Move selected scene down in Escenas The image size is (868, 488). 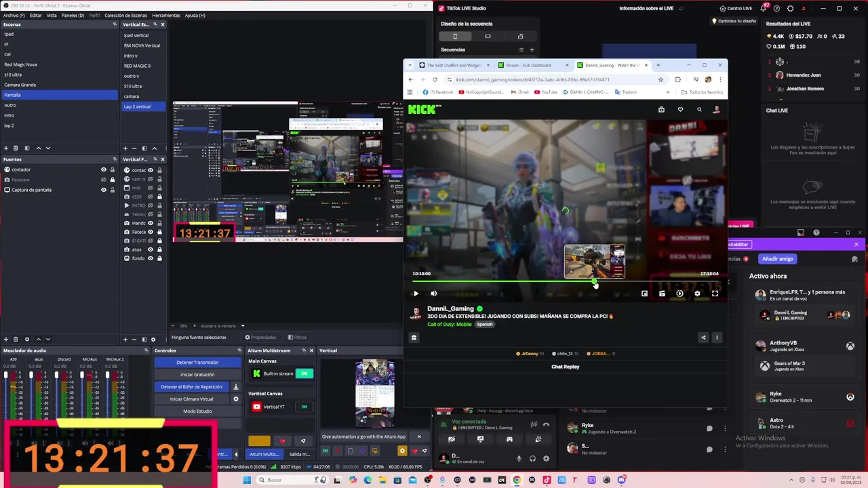[x=47, y=148]
